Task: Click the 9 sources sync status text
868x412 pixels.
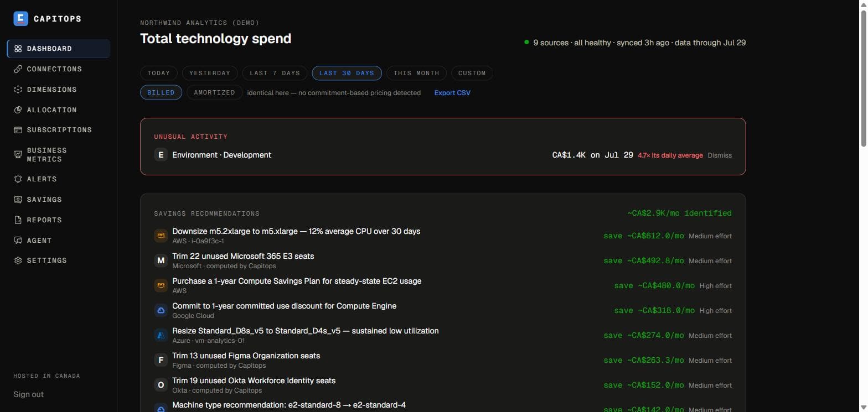Action: [639, 43]
